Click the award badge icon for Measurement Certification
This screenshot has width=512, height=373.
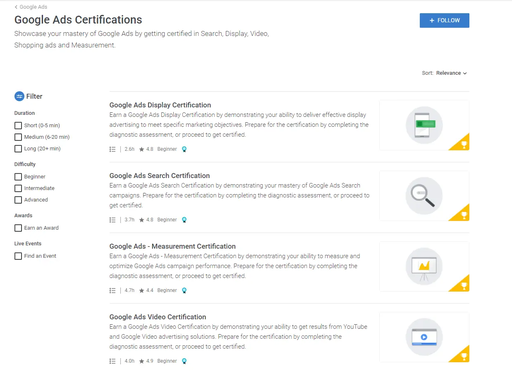pyautogui.click(x=184, y=291)
